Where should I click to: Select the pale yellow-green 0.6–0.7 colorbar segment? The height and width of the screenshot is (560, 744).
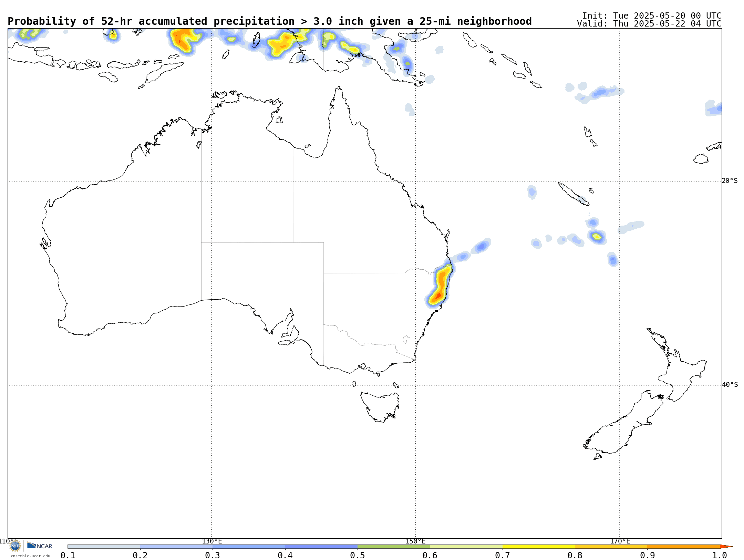(x=466, y=547)
